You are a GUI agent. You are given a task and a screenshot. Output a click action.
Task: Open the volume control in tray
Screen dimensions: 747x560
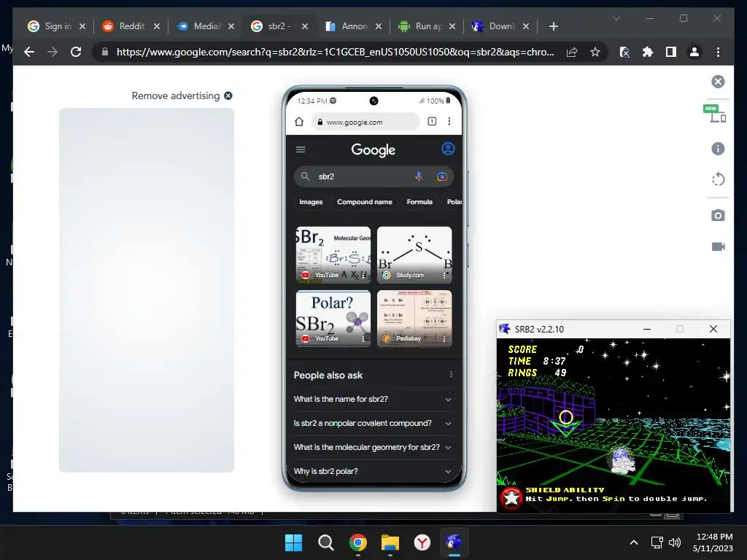point(675,542)
